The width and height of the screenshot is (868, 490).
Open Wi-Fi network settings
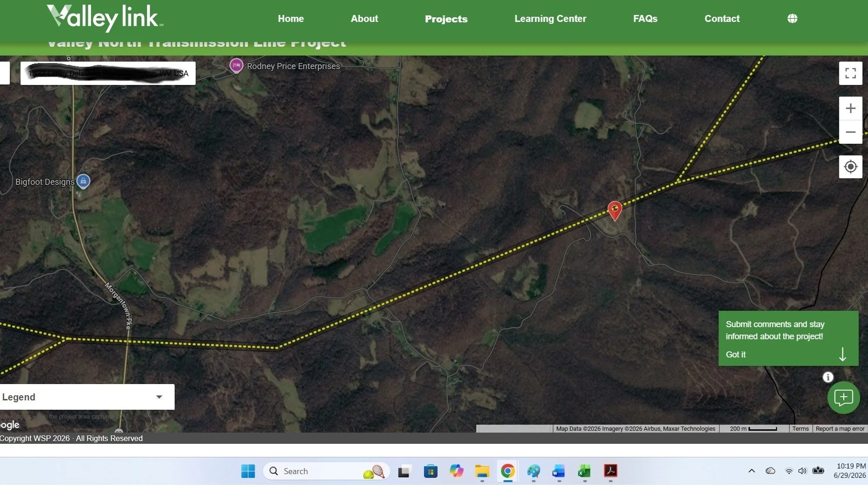point(789,471)
